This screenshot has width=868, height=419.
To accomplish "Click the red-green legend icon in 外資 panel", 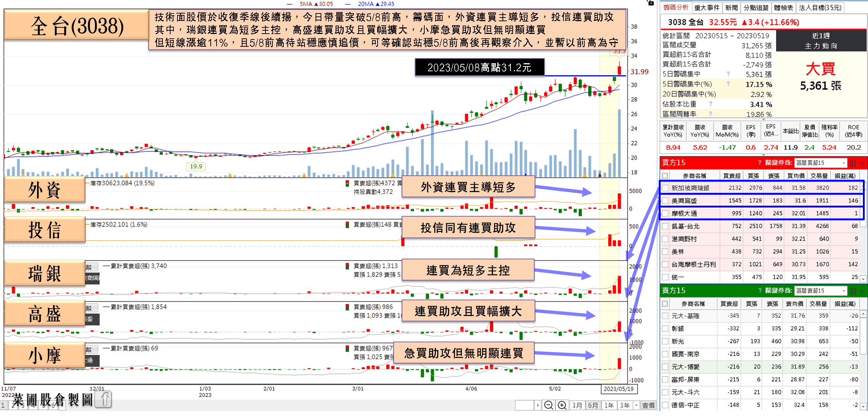I will pyautogui.click(x=347, y=183).
